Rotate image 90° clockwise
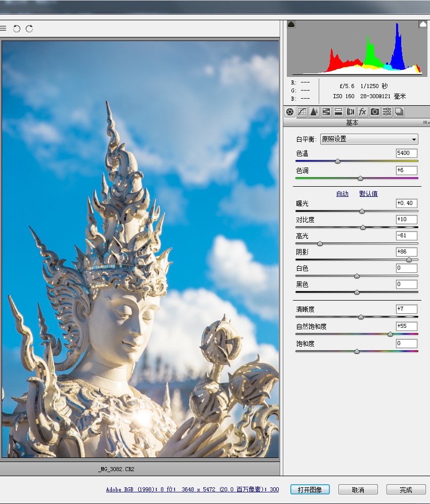The image size is (430, 504). (29, 29)
